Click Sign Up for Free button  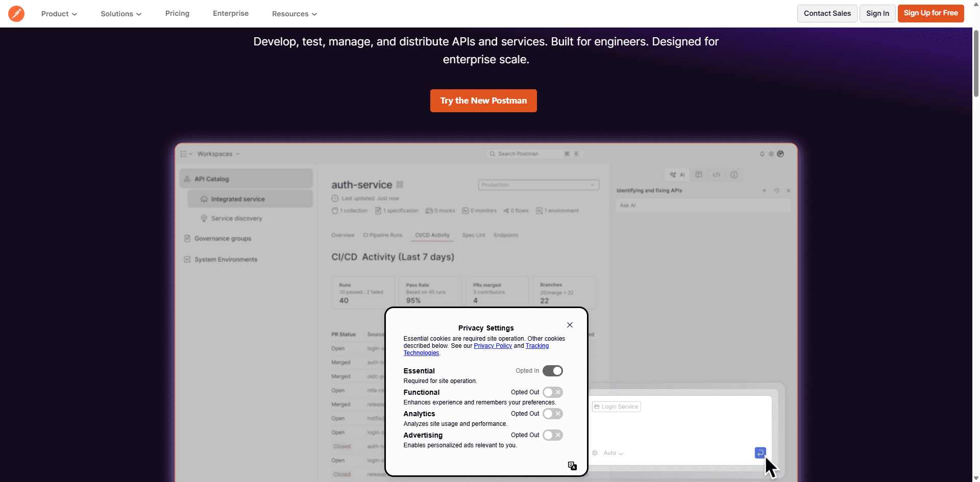click(x=930, y=13)
